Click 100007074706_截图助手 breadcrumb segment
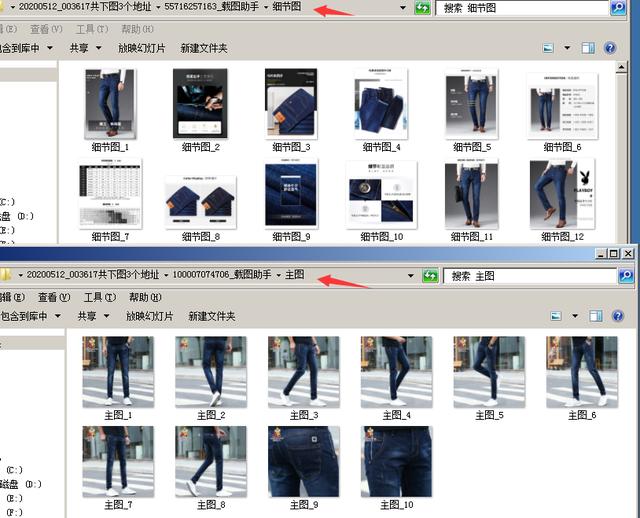Screen dimensions: 640x518 point(222,275)
